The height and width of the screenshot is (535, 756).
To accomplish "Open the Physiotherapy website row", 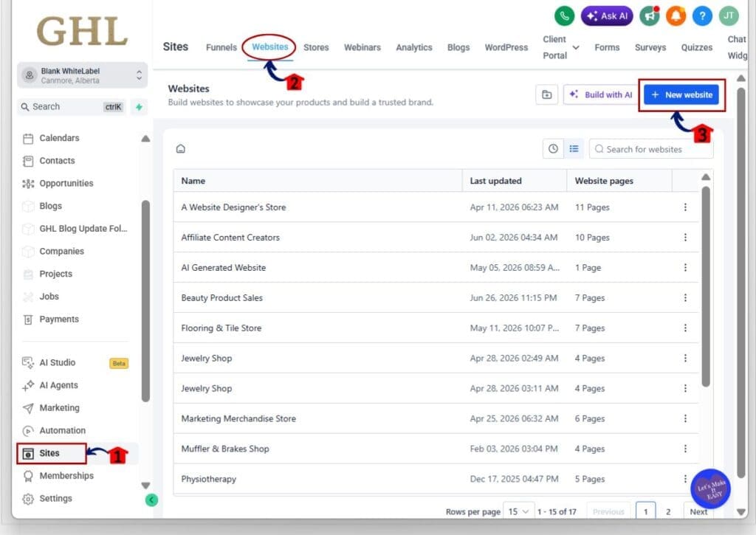I will [x=436, y=479].
